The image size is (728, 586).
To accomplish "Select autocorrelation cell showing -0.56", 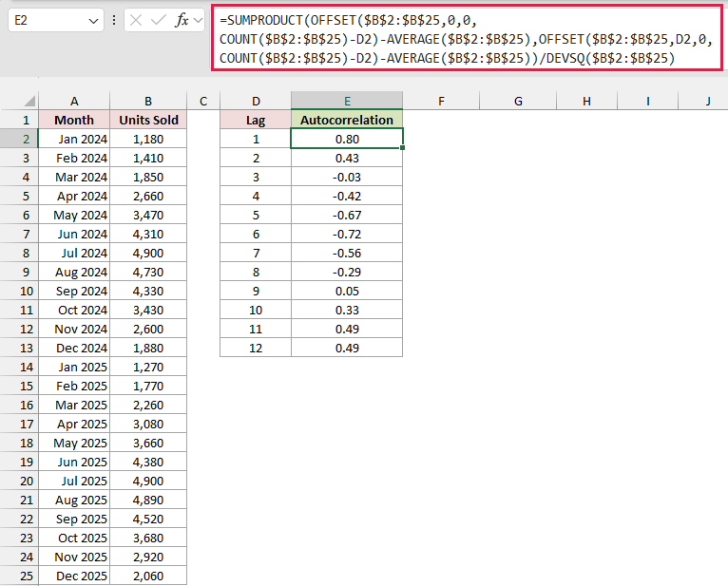I will [347, 253].
